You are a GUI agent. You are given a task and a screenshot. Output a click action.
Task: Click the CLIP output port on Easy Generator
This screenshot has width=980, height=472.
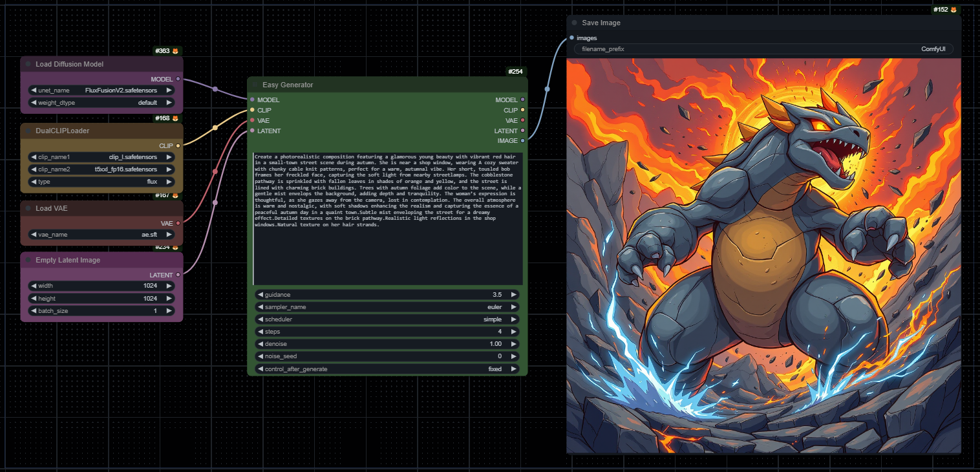pyautogui.click(x=522, y=110)
